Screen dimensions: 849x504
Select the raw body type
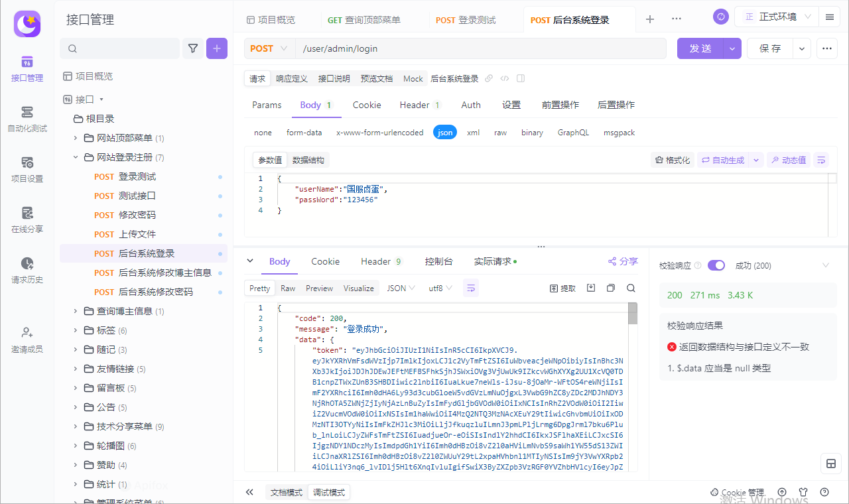[500, 133]
